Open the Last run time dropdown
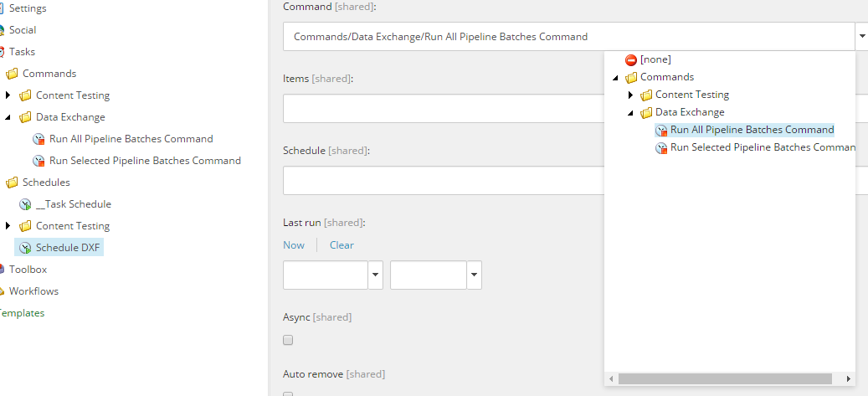 [x=474, y=275]
